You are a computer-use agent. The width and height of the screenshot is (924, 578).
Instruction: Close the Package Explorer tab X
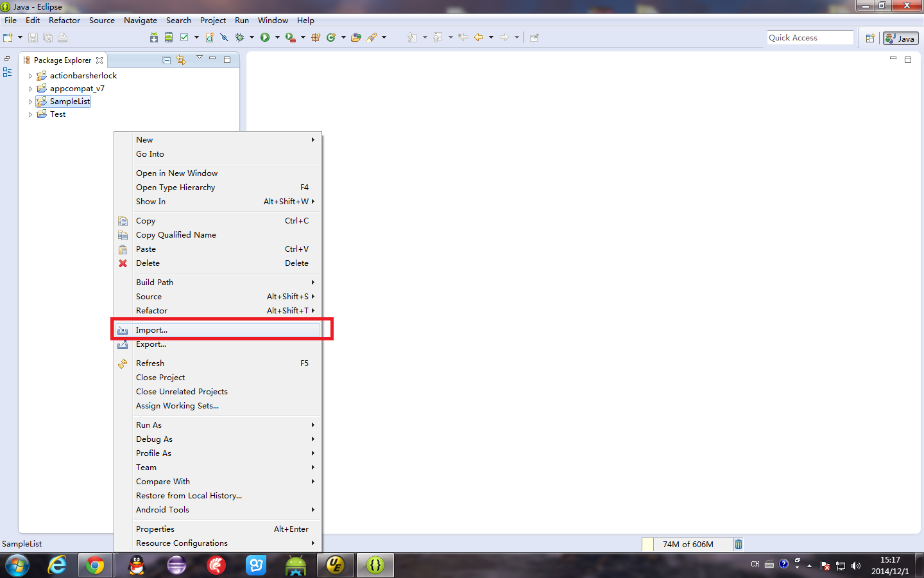[99, 60]
